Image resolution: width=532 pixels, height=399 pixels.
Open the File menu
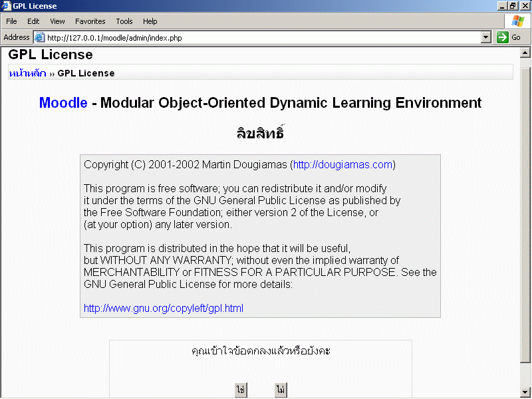[x=11, y=21]
